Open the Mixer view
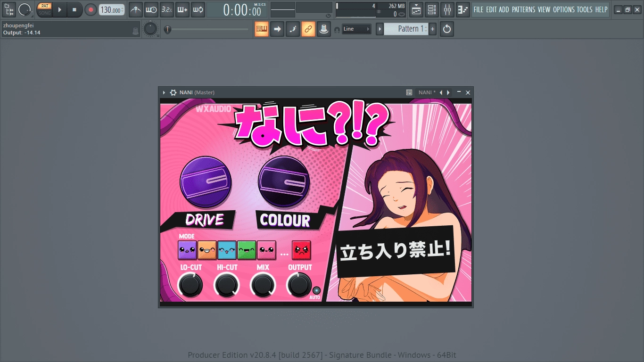The height and width of the screenshot is (362, 644). [x=447, y=9]
